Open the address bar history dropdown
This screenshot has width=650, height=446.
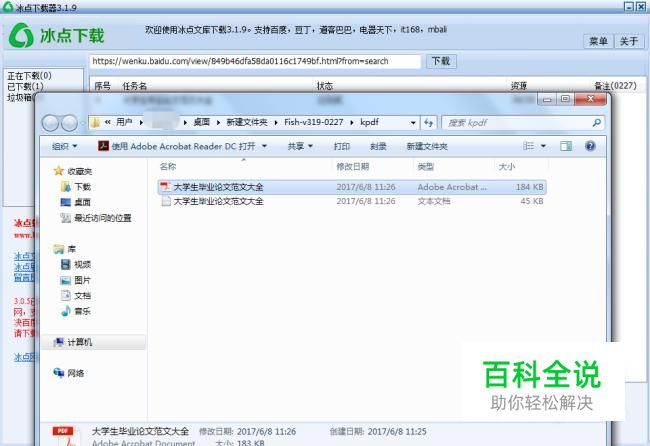pos(413,123)
